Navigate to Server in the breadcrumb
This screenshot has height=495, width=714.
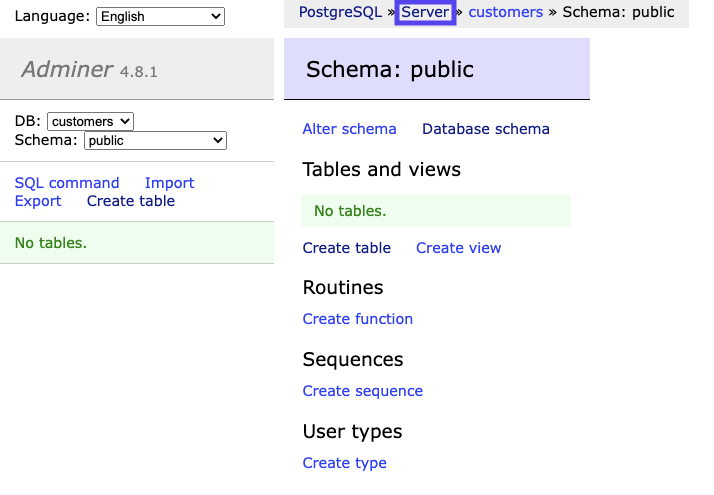point(425,12)
